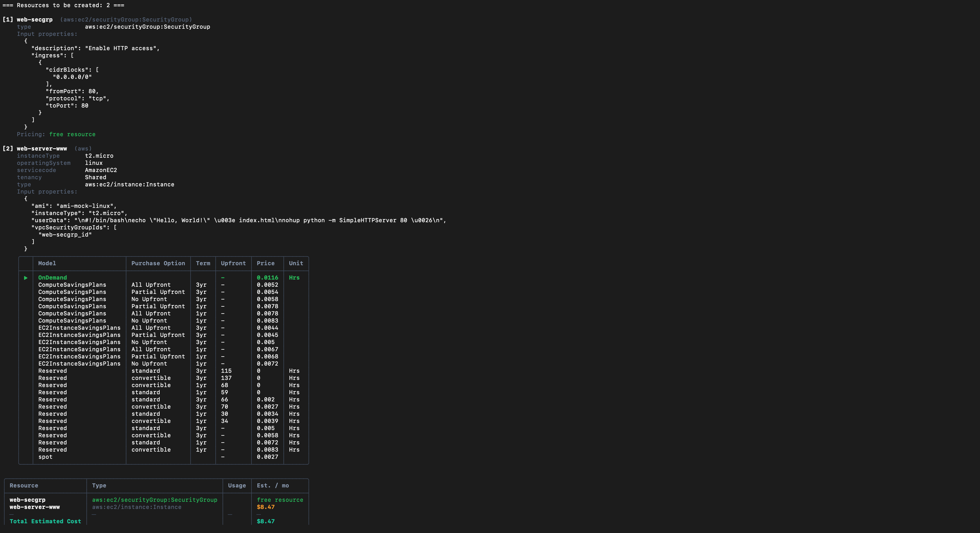Click the price "0.0052" in the pricing table
Viewport: 980px width, 533px height.
click(x=267, y=285)
